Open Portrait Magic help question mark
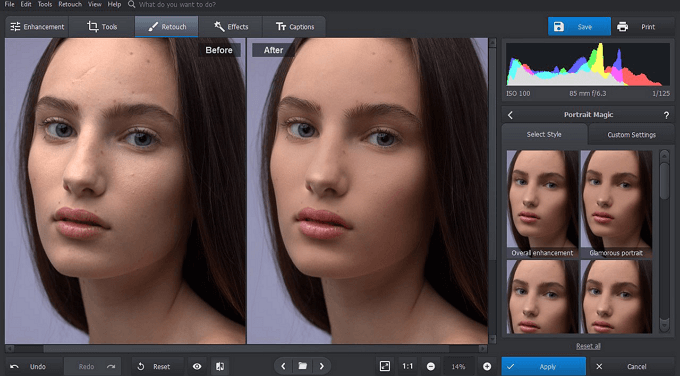This screenshot has width=680, height=376. pyautogui.click(x=666, y=115)
